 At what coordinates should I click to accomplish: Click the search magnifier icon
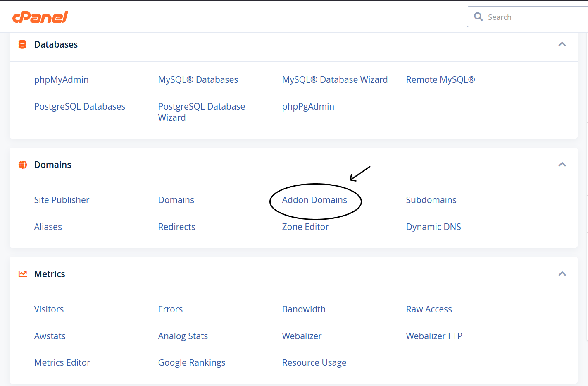478,17
